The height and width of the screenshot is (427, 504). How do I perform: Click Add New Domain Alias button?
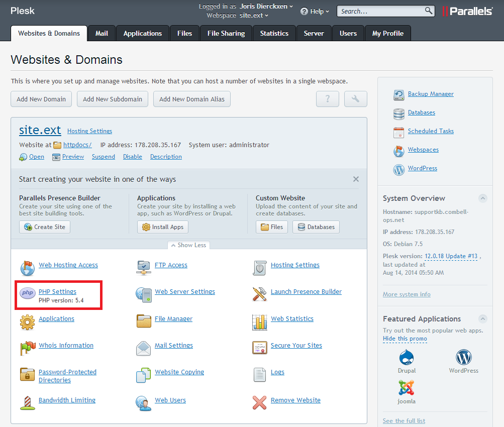192,99
